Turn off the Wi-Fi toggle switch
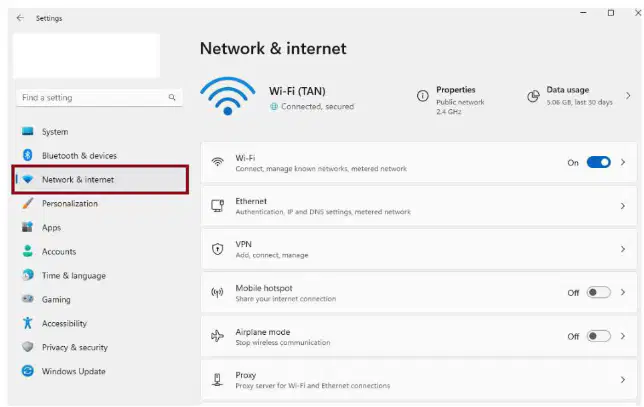This screenshot has width=644, height=407. pyautogui.click(x=598, y=162)
